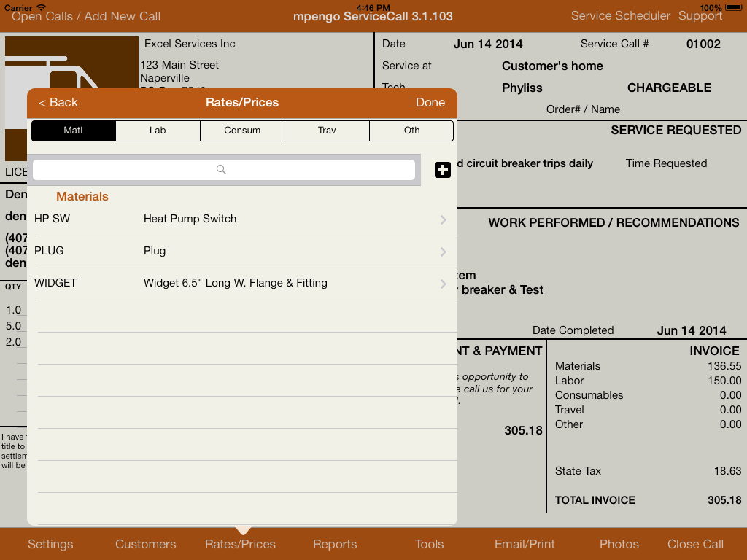
Task: Open the Service Scheduler link
Action: (x=620, y=16)
